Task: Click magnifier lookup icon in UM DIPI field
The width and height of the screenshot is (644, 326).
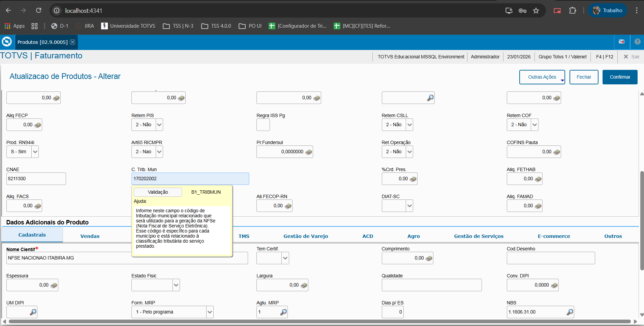Action: pyautogui.click(x=33, y=312)
